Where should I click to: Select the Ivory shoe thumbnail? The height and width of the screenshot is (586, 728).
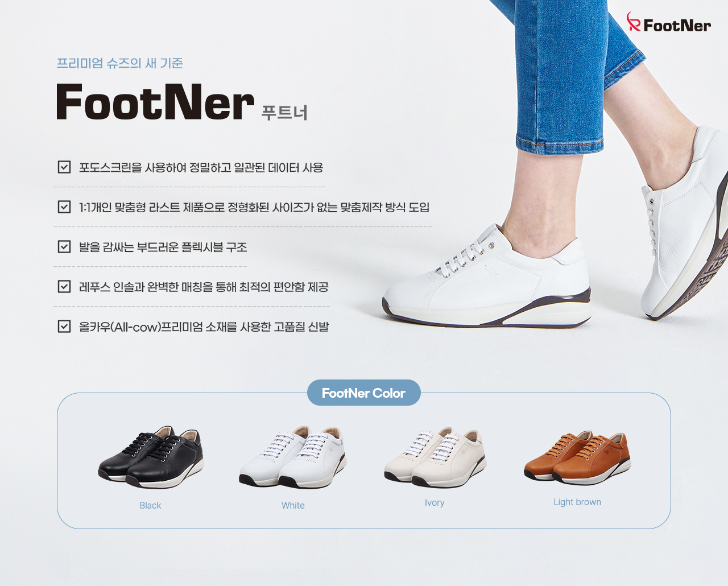(x=435, y=457)
